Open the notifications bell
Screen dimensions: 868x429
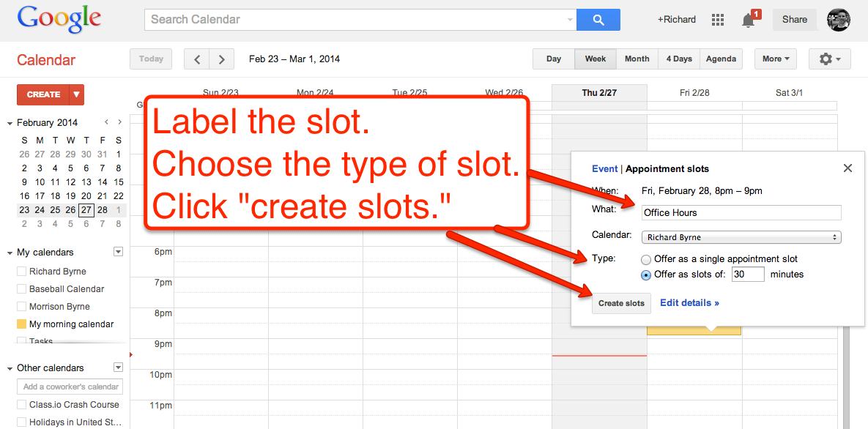coord(749,20)
